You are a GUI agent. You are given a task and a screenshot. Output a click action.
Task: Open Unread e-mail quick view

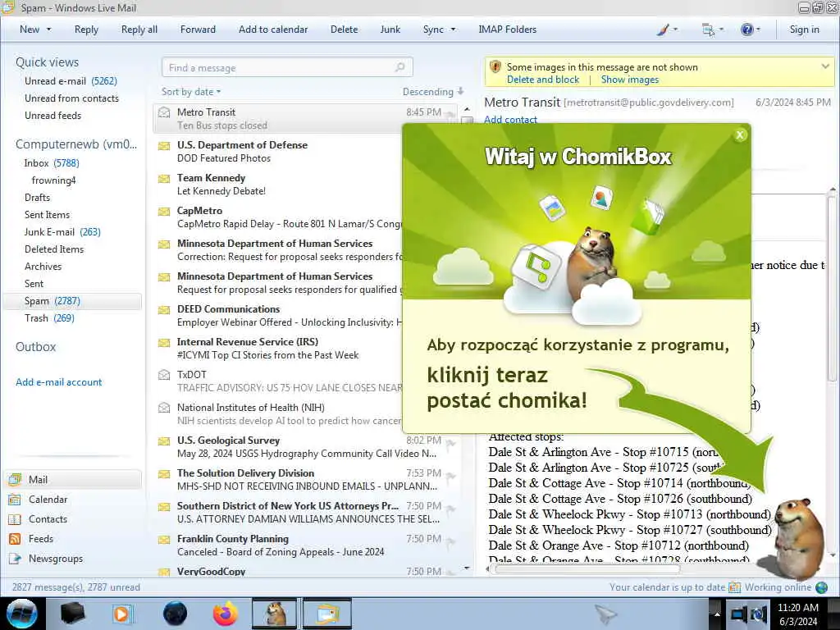[x=71, y=81]
